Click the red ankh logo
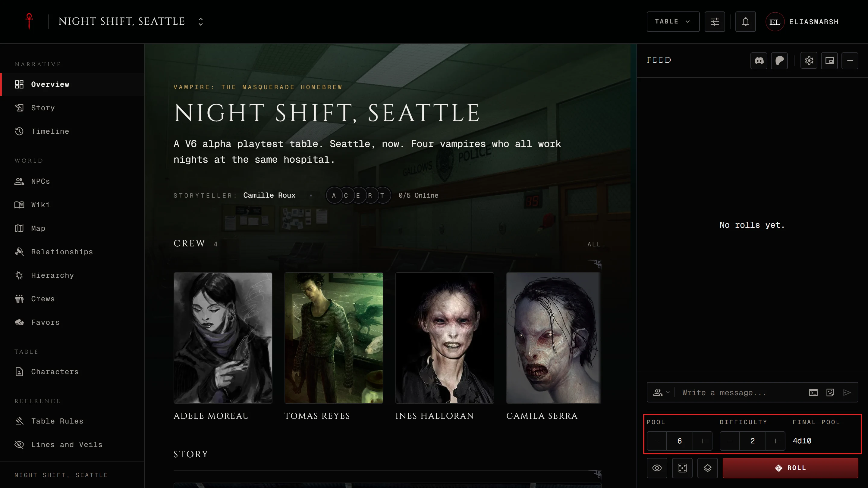 coord(29,22)
